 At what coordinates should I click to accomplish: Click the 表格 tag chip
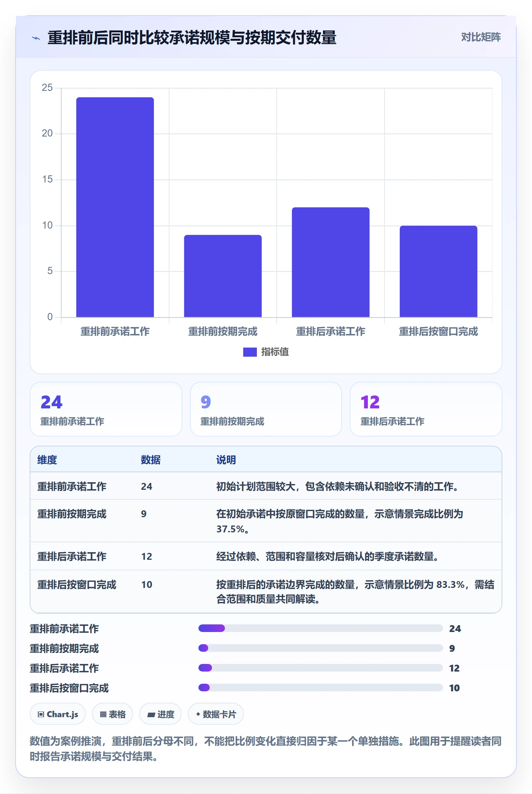[112, 714]
